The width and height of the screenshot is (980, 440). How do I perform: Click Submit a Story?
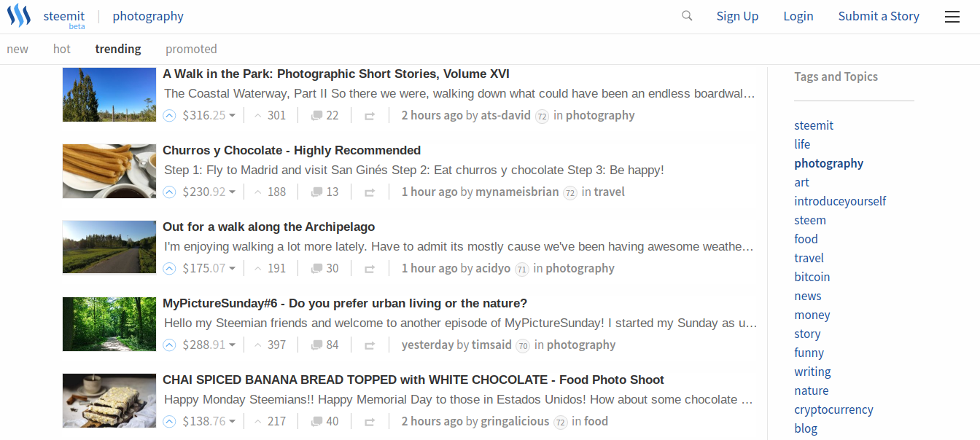tap(879, 16)
